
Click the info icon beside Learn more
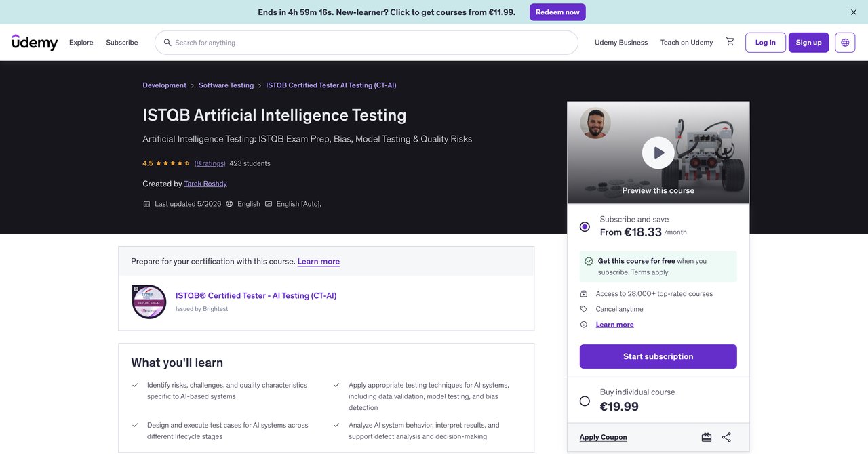point(584,325)
